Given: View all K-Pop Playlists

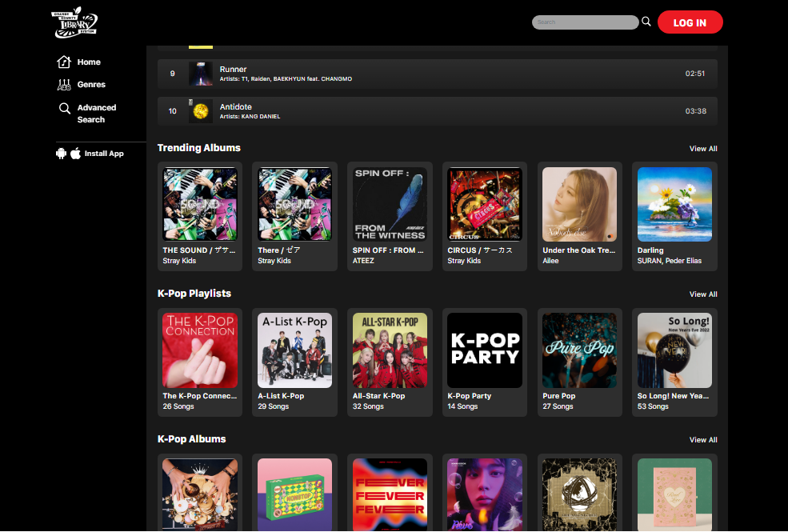Looking at the screenshot, I should coord(703,294).
